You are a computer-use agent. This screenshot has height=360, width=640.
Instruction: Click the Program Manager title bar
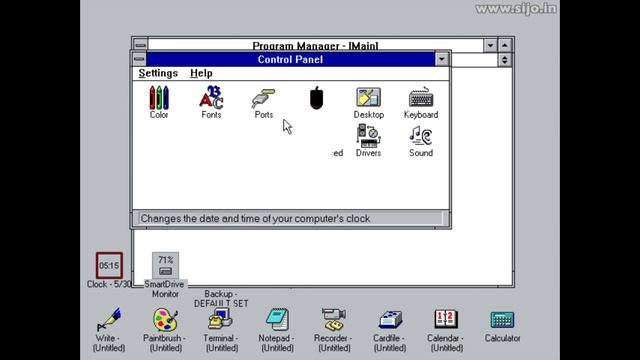coord(315,45)
